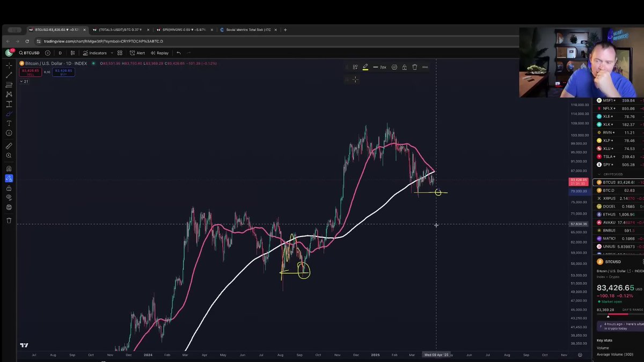The width and height of the screenshot is (644, 362).
Task: Select TSLA in the watchlist
Action: 619,157
